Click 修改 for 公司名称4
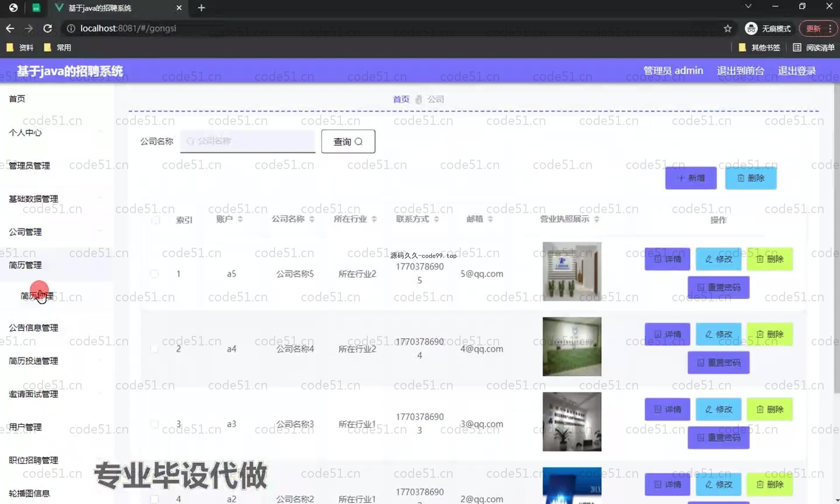Screen dimensions: 840x504 point(719,334)
